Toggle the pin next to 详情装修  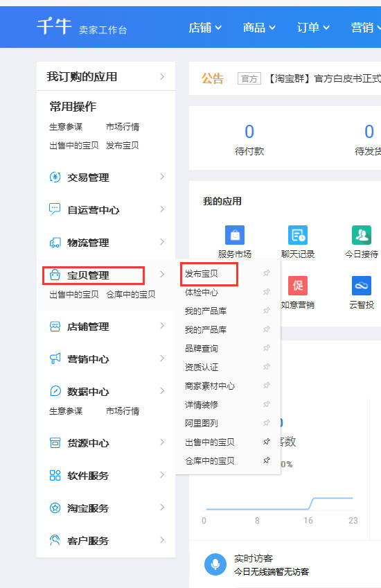(267, 404)
